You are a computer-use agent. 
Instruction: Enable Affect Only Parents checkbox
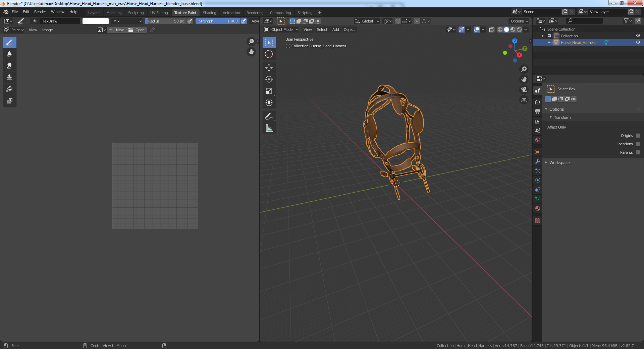click(638, 152)
